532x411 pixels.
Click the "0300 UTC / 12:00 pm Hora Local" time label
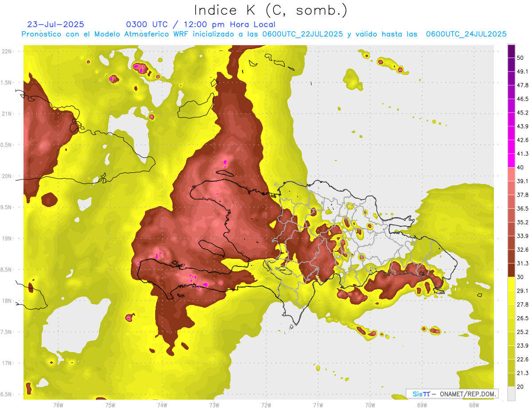[x=201, y=24]
